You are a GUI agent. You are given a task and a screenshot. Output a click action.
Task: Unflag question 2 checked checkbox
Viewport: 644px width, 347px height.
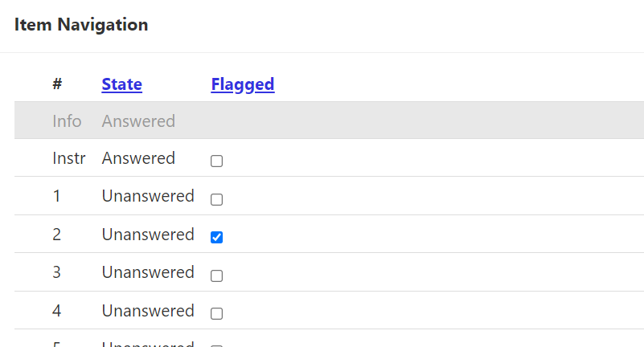point(216,237)
